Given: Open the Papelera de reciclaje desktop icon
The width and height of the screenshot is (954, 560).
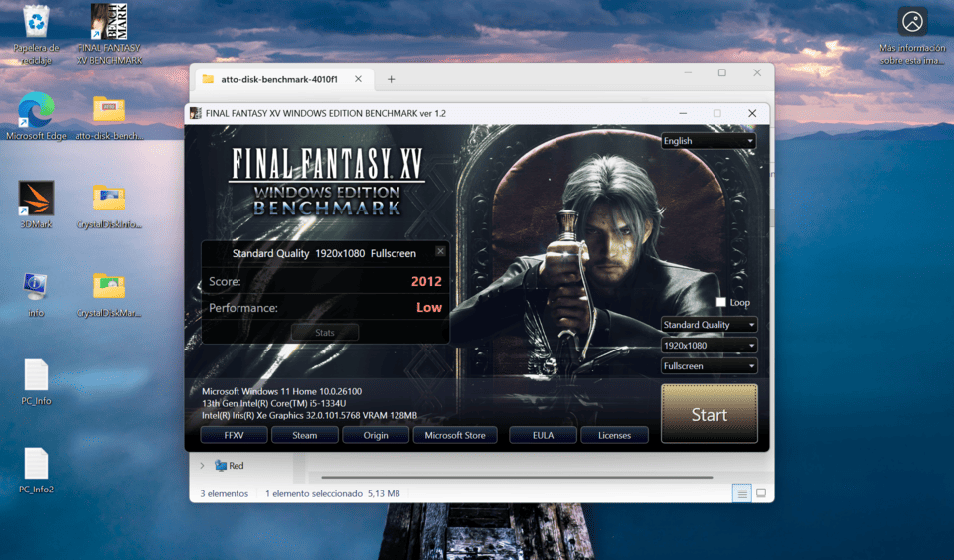Looking at the screenshot, I should pyautogui.click(x=36, y=22).
